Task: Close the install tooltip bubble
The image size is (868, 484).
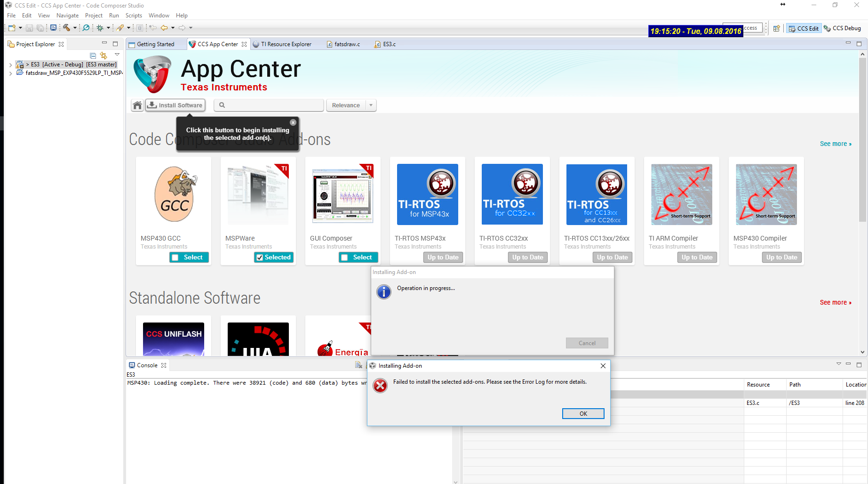Action: 293,122
